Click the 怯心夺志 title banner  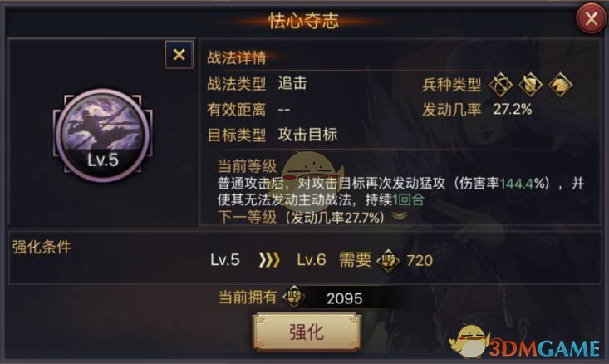coord(304,21)
